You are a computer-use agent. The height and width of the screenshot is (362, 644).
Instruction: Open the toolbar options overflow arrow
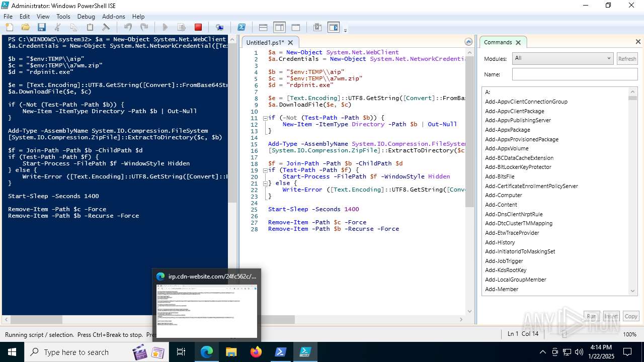(345, 30)
